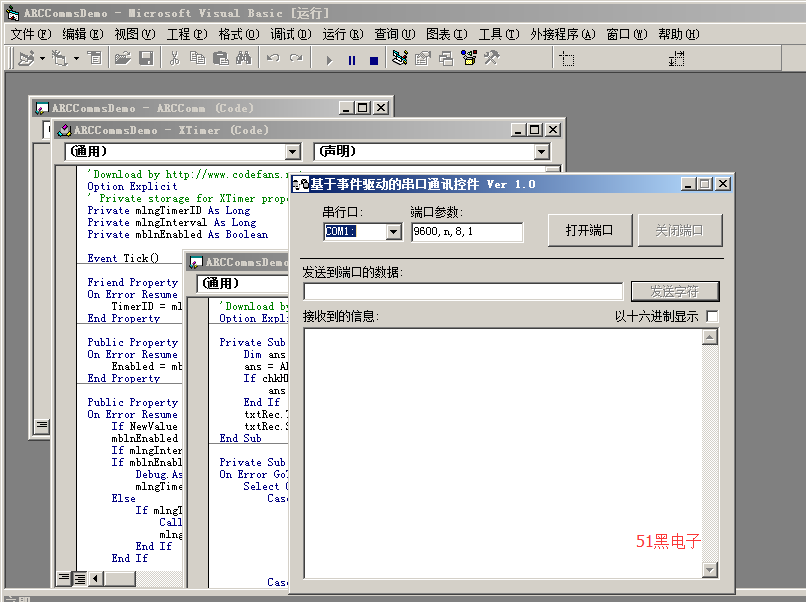Click the serial port form title icon
806x602 pixels.
[300, 184]
